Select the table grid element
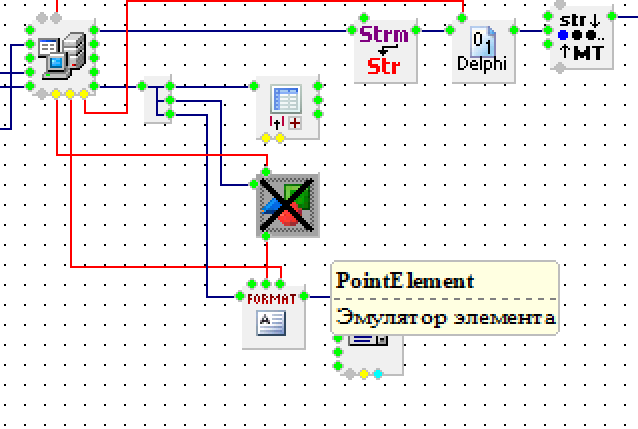Viewport: 638px width, 429px height. coord(287,107)
